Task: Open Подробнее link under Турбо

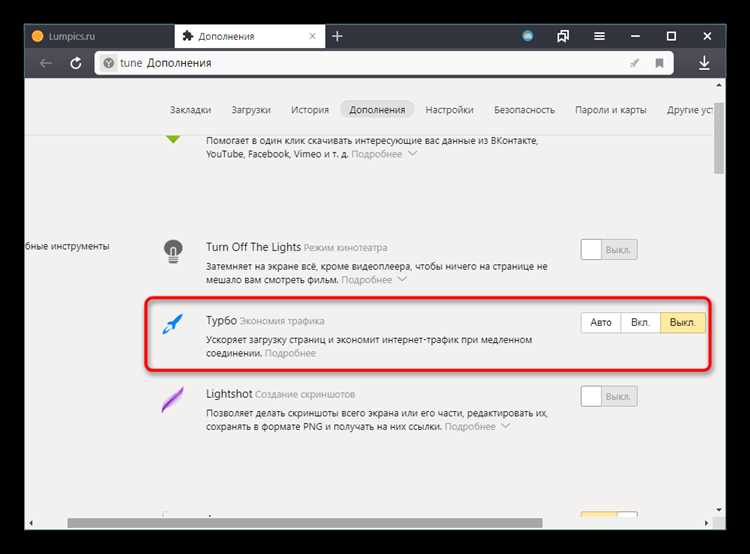Action: pos(290,354)
